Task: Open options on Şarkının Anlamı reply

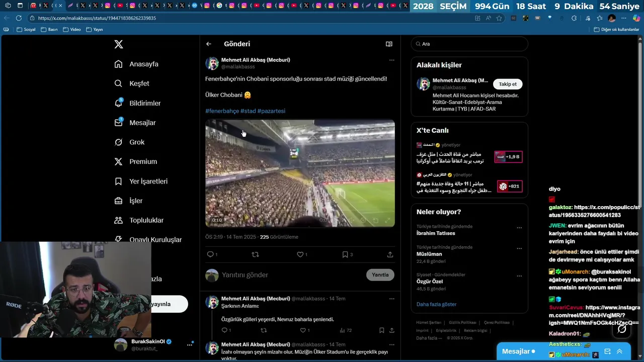Action: click(391, 299)
